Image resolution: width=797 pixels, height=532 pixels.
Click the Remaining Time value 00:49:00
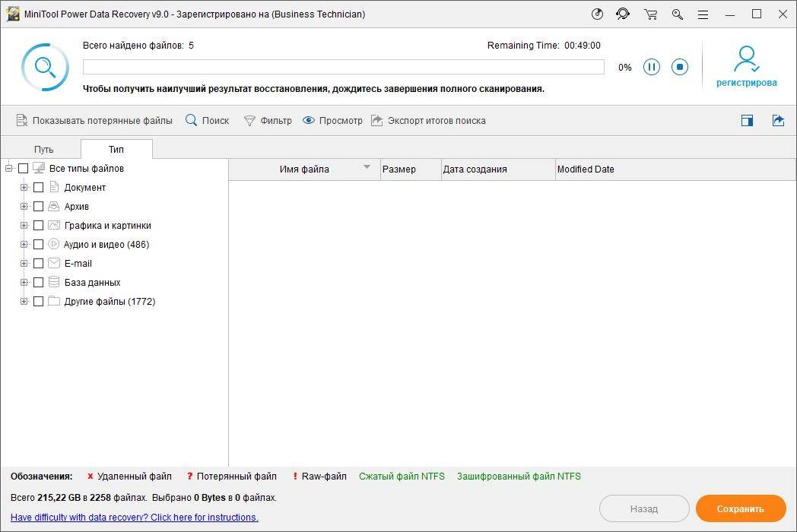point(583,46)
